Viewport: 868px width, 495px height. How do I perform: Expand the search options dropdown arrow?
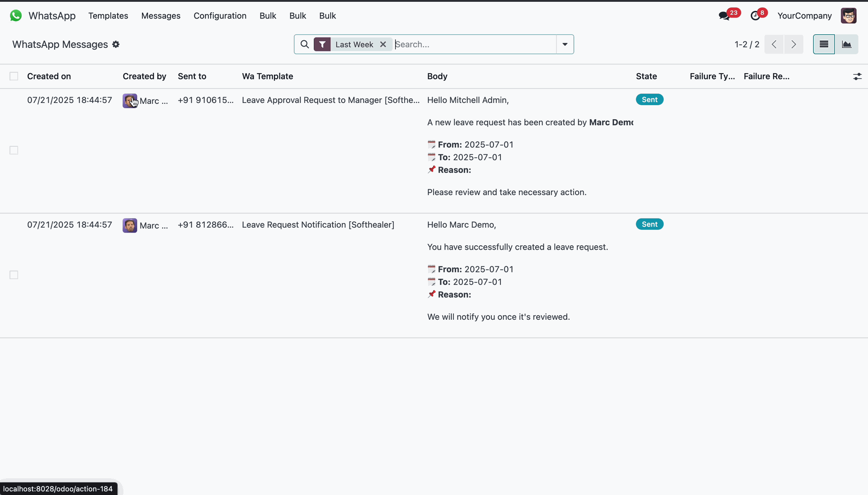[x=565, y=44]
